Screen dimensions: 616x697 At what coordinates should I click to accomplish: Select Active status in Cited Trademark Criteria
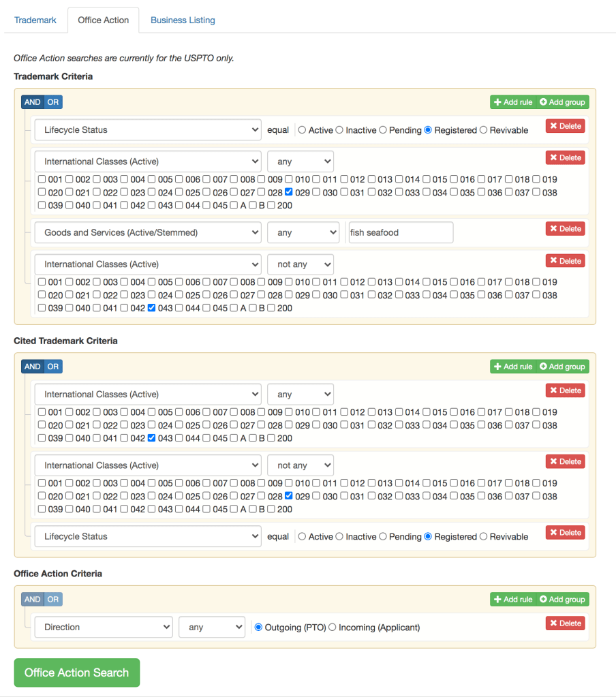(x=303, y=537)
